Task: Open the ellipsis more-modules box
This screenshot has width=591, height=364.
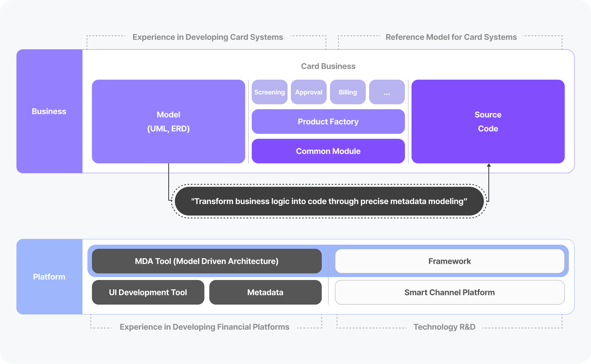Action: [387, 92]
